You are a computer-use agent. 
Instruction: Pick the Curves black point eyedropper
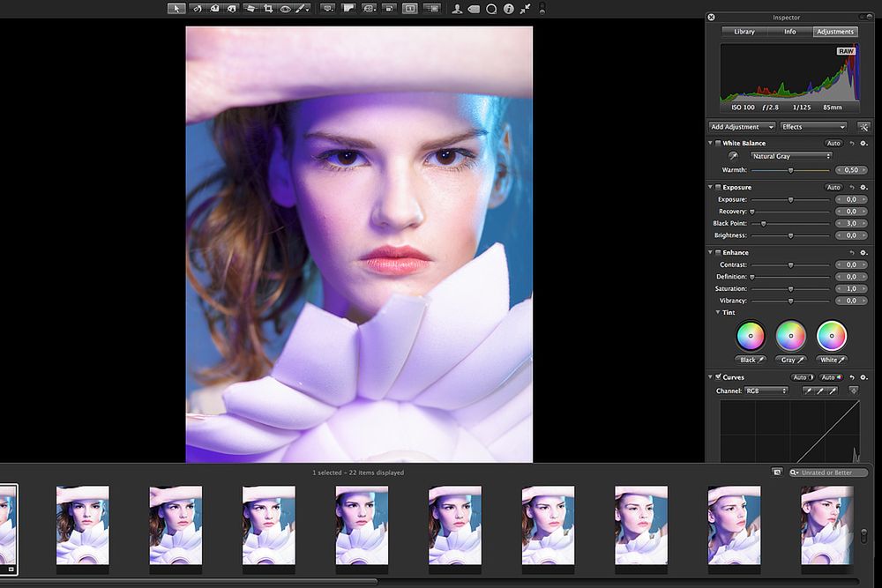[808, 391]
